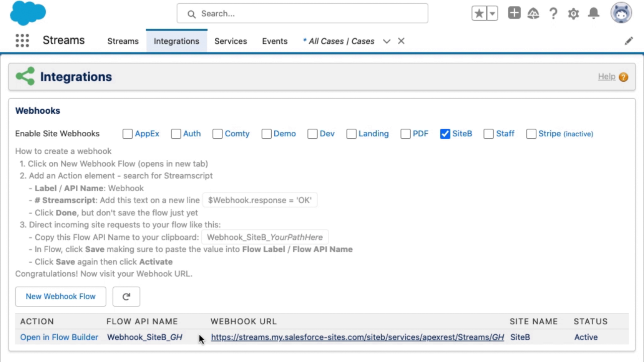The image size is (644, 362).
Task: Expand the All Cases tab dropdown
Action: point(387,41)
